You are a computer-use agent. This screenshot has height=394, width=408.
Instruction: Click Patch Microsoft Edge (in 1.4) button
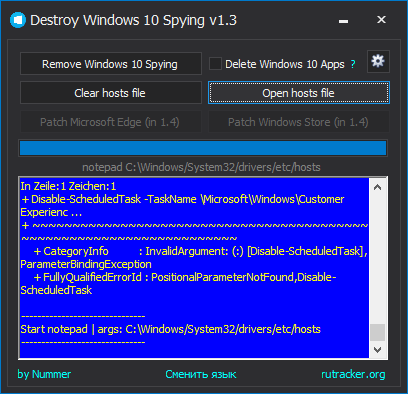[x=111, y=122]
